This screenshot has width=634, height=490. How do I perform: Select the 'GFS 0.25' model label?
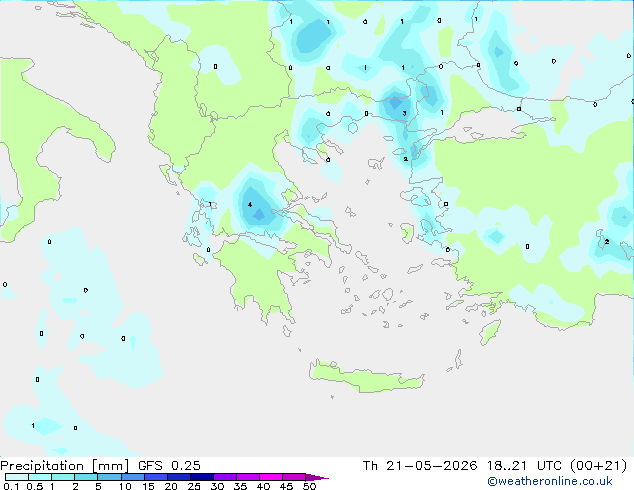click(x=169, y=466)
